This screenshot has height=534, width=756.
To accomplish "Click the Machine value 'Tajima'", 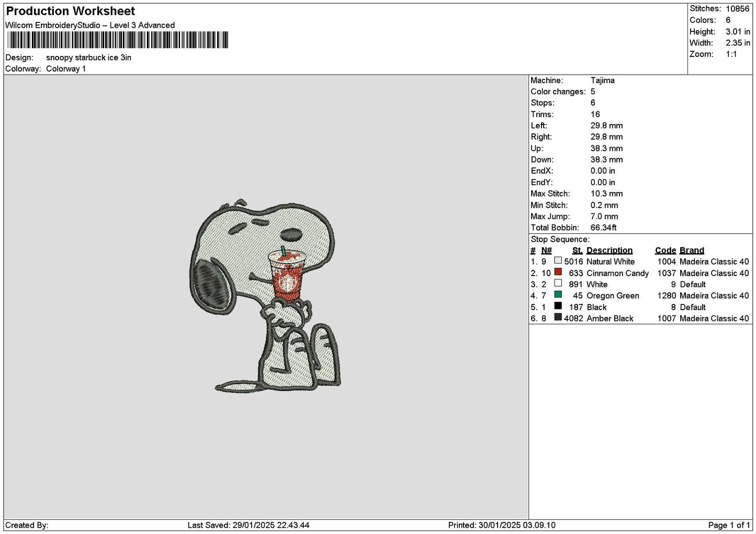I will [x=603, y=81].
